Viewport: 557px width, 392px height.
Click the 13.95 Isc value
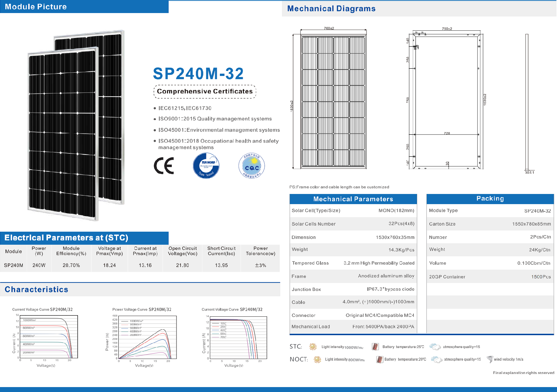pos(221,265)
